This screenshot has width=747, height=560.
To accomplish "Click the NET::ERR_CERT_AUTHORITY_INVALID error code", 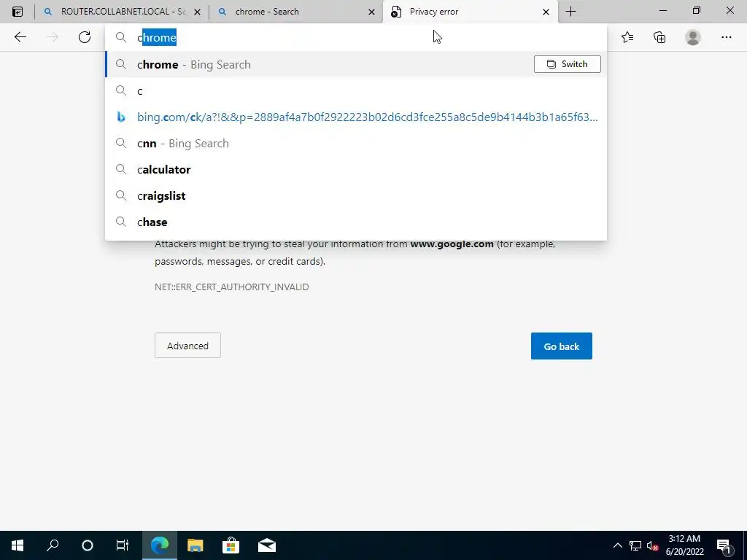I will [x=231, y=287].
